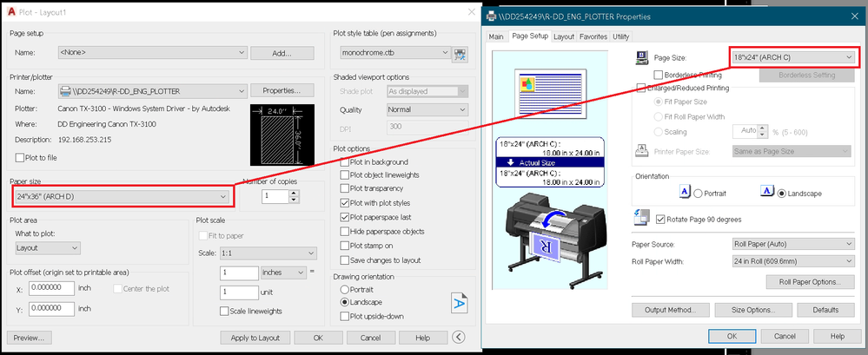Image resolution: width=868 pixels, height=355 pixels.
Task: Click the Apply to Layout button
Action: (x=255, y=338)
